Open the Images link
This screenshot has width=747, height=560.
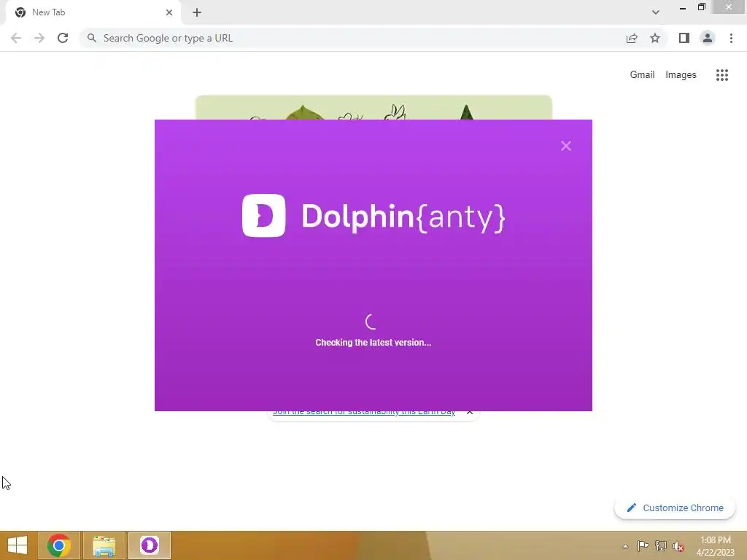pyautogui.click(x=681, y=75)
